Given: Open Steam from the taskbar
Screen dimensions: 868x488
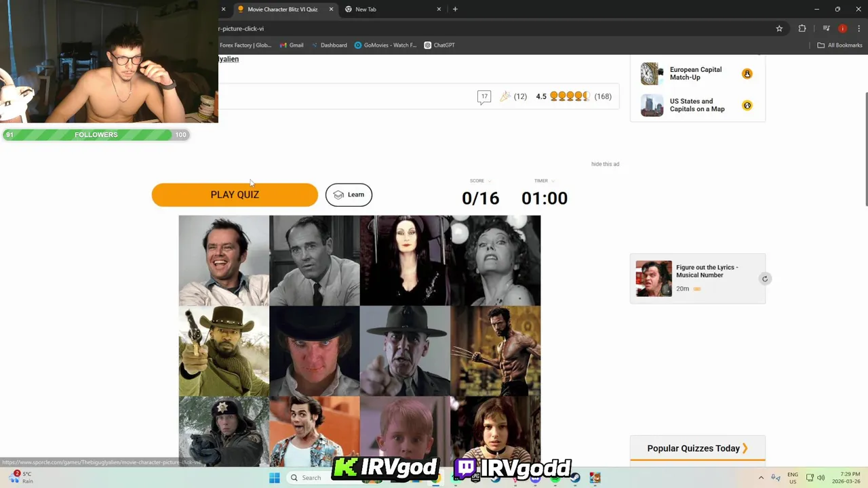Looking at the screenshot, I should click(x=575, y=478).
